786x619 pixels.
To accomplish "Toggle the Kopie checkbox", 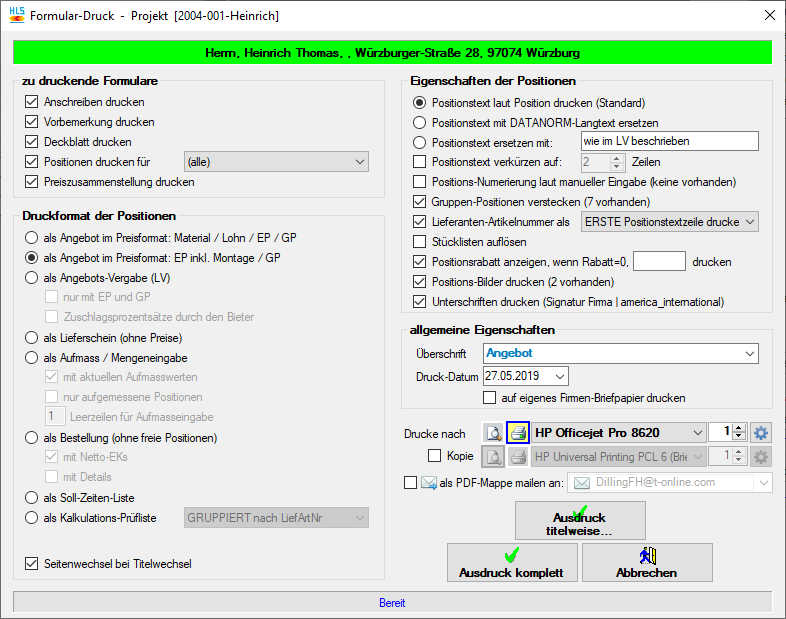I will pos(434,456).
